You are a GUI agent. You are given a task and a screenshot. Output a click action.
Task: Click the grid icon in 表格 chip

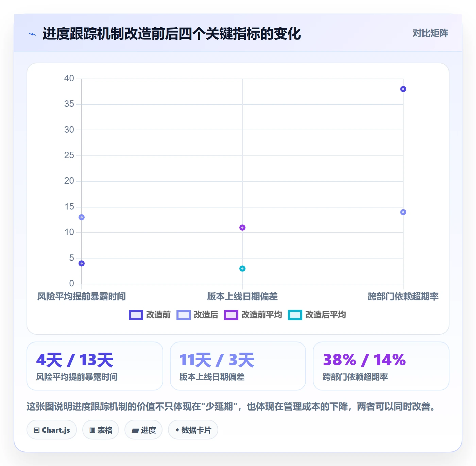pos(92,430)
